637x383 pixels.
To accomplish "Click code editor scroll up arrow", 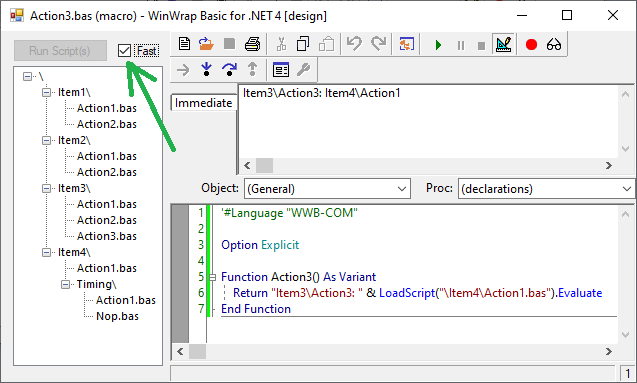I will click(x=626, y=214).
